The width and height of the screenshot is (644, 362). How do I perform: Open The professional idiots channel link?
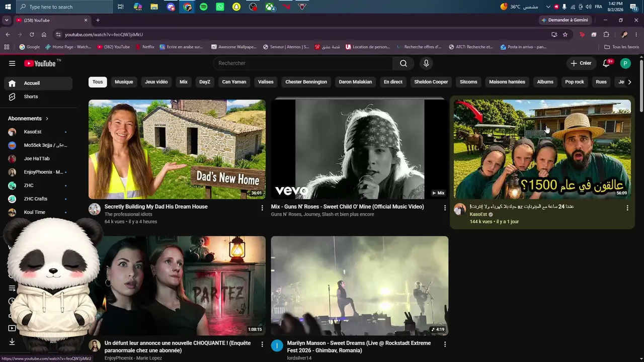click(128, 214)
